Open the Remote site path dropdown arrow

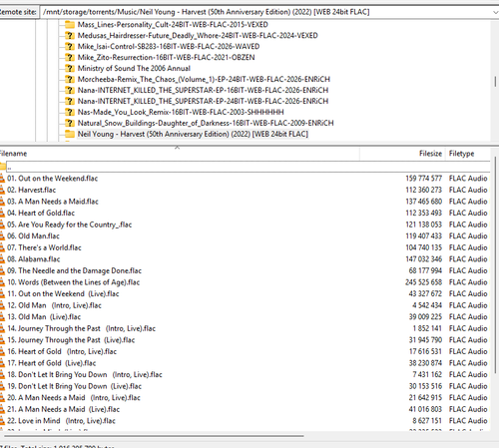pos(495,12)
